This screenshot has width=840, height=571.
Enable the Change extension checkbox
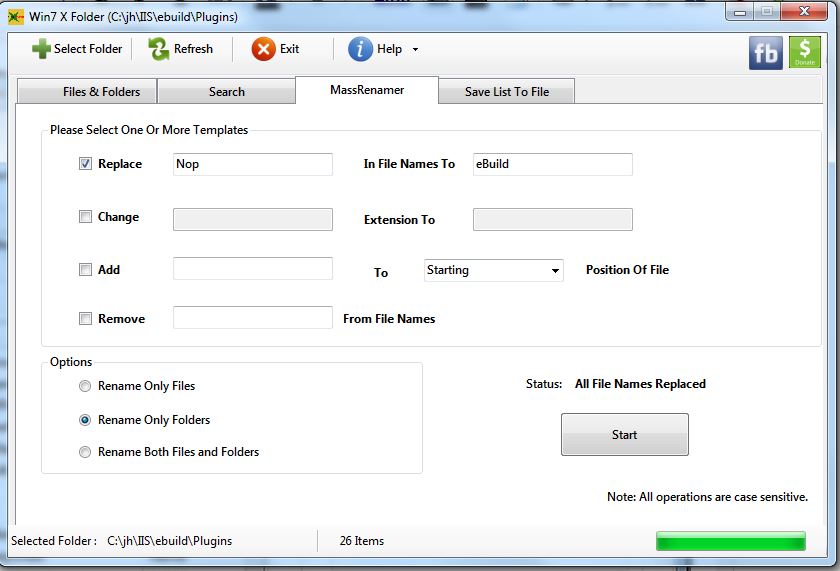pos(85,216)
